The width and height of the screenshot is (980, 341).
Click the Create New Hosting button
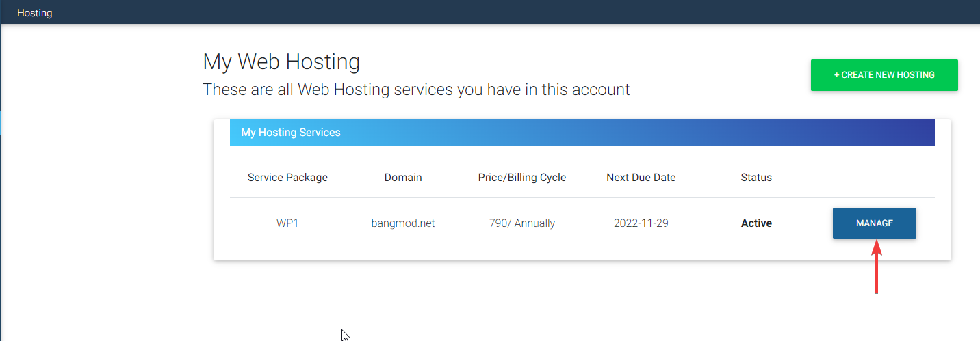(884, 75)
